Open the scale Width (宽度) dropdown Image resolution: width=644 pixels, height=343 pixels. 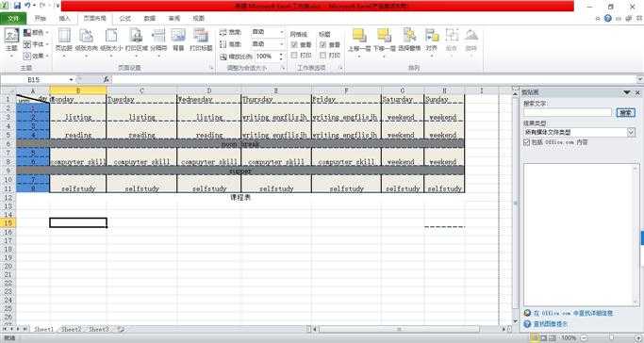pos(282,32)
